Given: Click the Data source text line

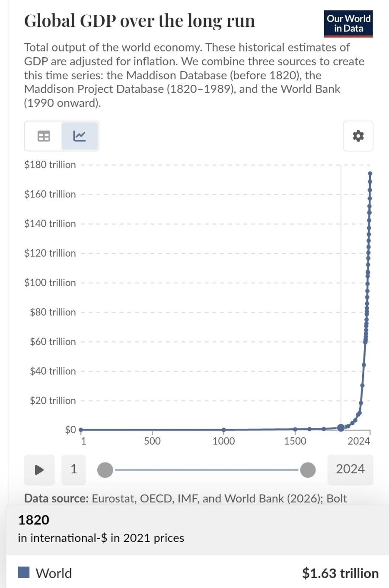Looking at the screenshot, I should (185, 498).
